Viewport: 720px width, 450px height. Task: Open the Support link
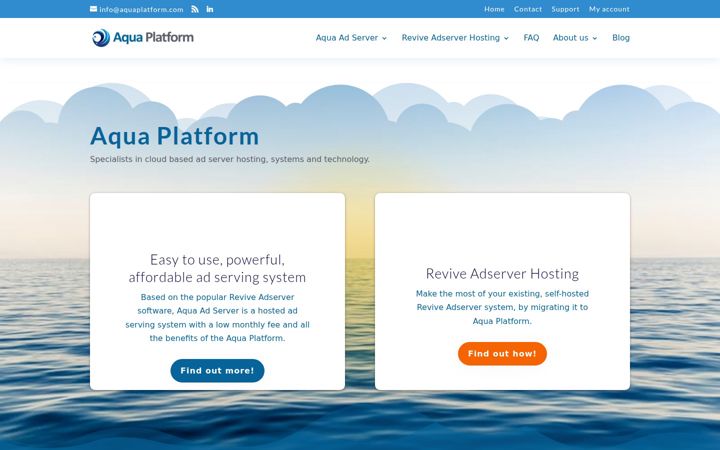pos(565,9)
